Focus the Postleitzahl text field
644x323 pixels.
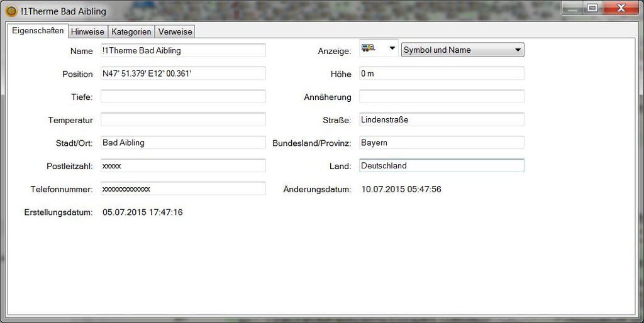(182, 166)
